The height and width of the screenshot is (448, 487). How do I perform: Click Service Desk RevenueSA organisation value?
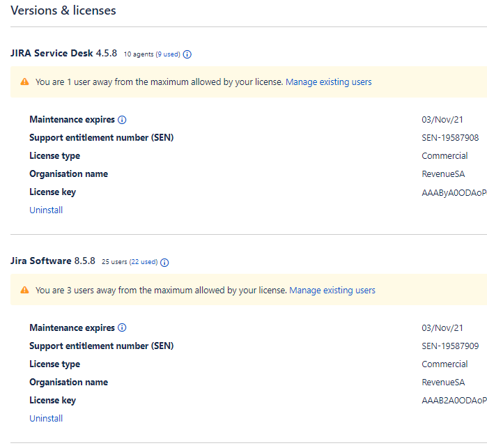[443, 174]
